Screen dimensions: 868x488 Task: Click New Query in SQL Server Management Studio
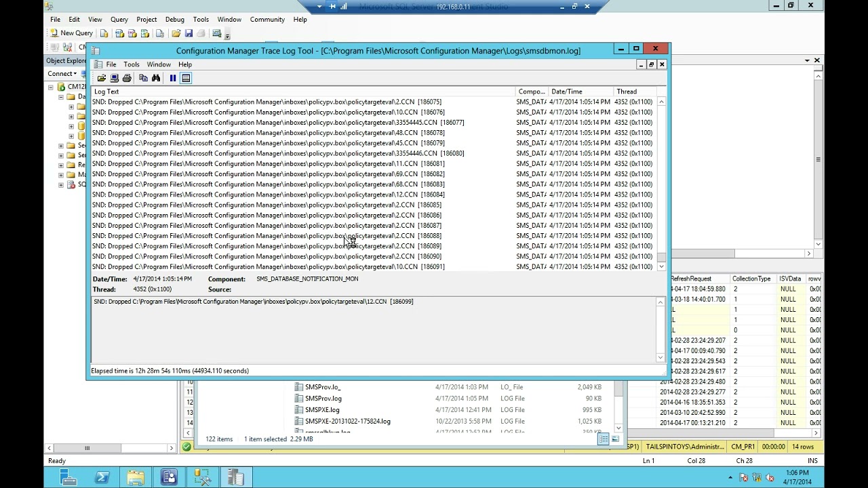(72, 33)
